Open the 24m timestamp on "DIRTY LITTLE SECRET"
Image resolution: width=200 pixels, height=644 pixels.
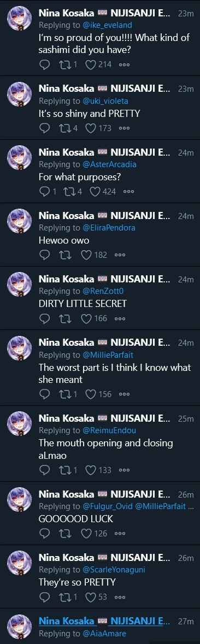pyautogui.click(x=186, y=280)
